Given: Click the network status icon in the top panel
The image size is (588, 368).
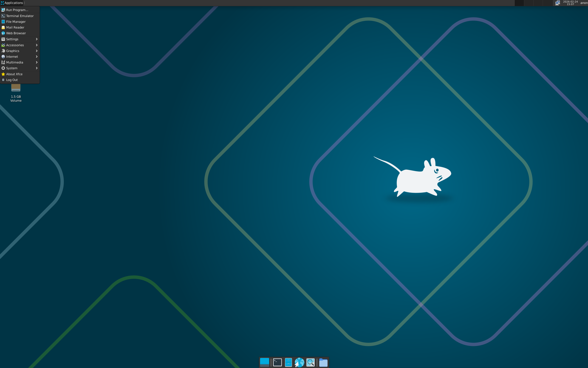Looking at the screenshot, I should (558, 3).
